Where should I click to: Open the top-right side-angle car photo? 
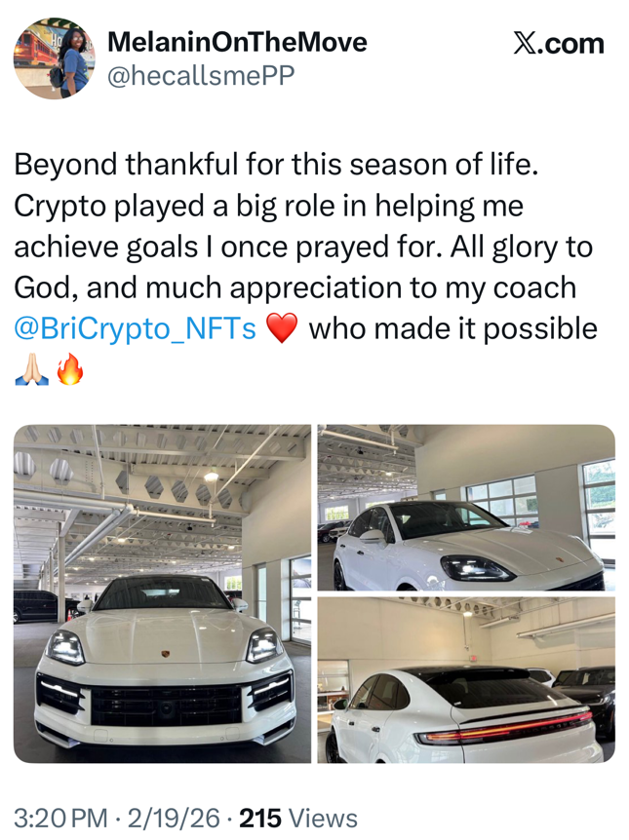coord(467,507)
